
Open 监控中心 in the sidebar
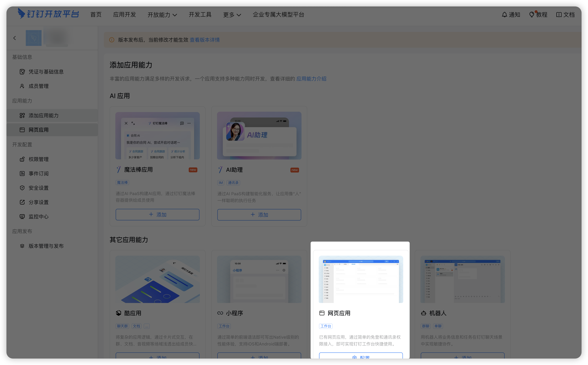point(38,217)
